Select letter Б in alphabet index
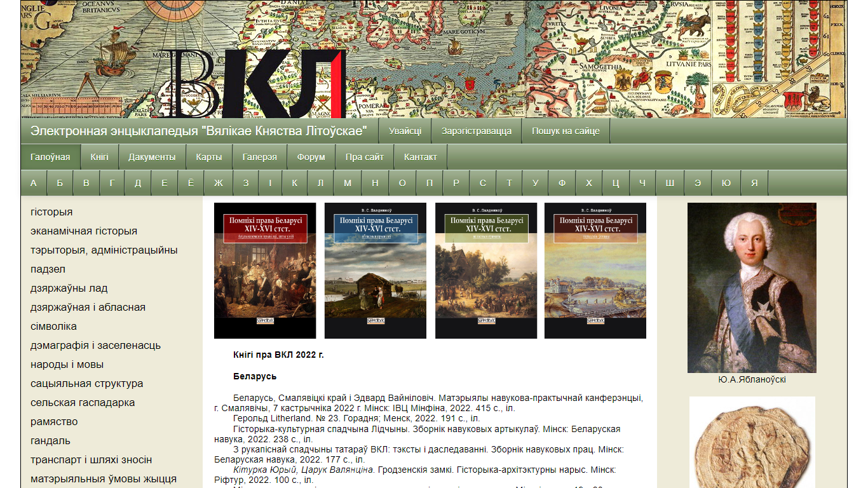 [60, 183]
